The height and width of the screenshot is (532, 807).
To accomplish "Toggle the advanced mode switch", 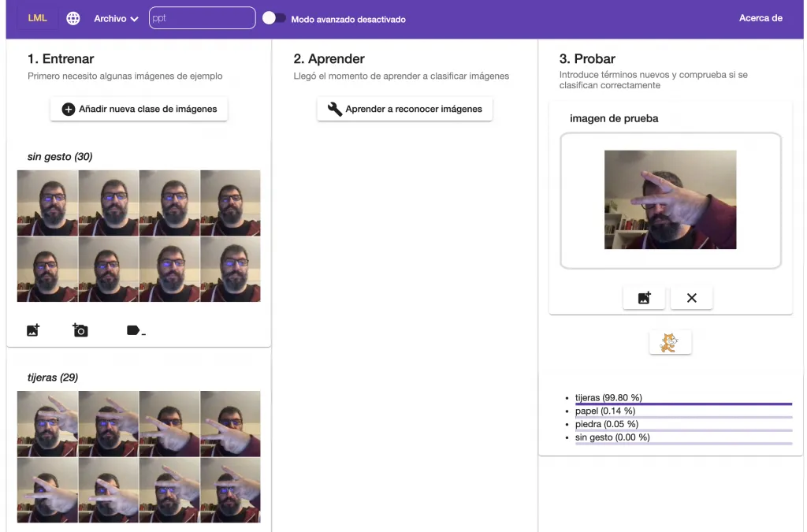I will pos(274,18).
